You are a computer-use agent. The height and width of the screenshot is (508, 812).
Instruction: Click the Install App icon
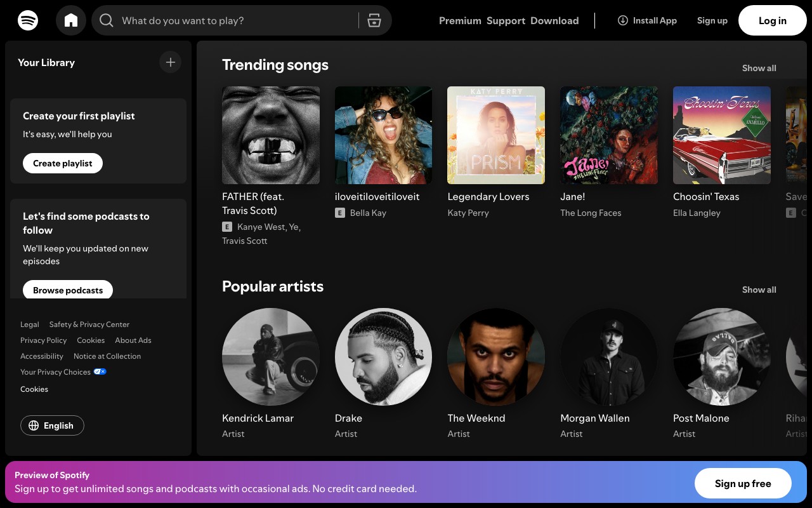622,20
